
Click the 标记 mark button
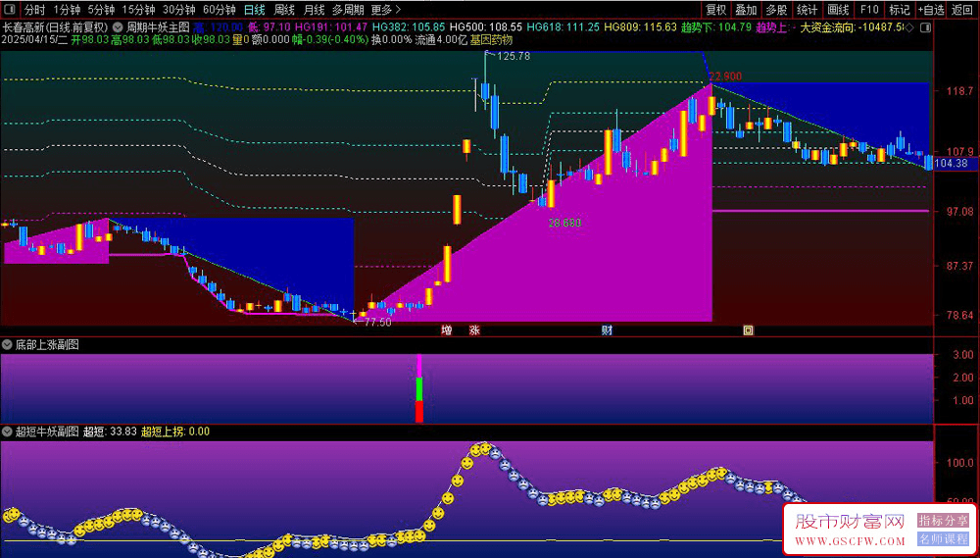900,10
